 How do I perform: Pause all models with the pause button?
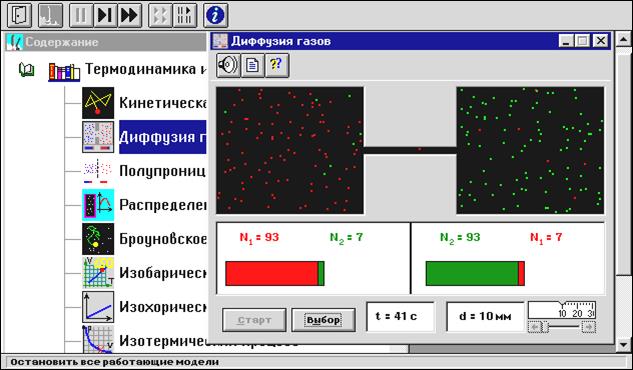[81, 15]
